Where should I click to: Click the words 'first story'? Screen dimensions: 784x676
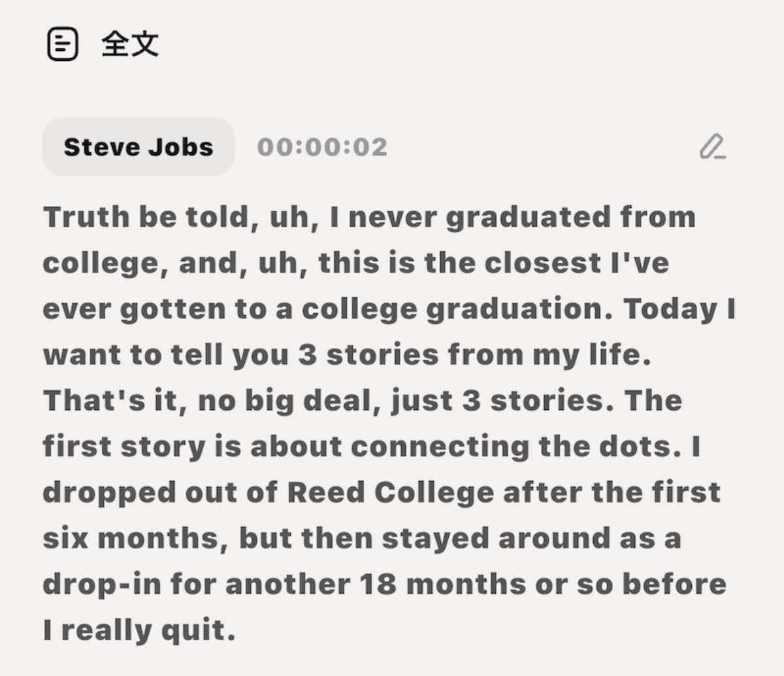tap(124, 447)
